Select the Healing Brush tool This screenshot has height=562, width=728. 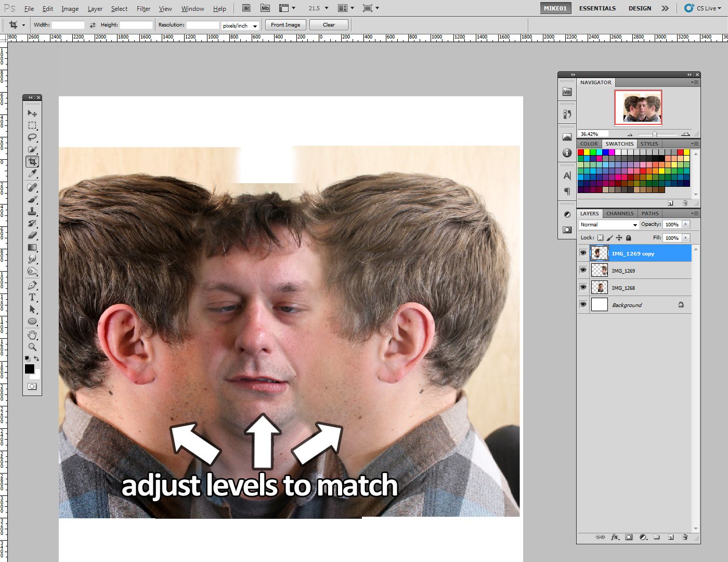coord(32,187)
